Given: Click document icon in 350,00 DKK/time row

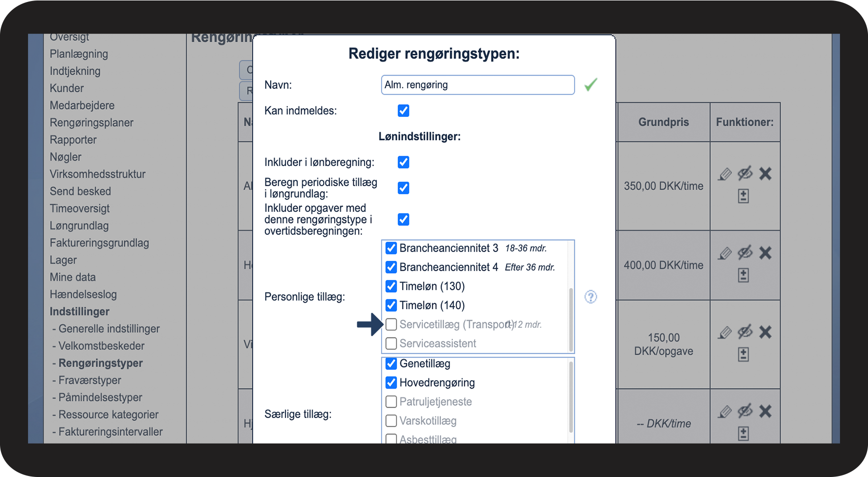Looking at the screenshot, I should tap(743, 196).
